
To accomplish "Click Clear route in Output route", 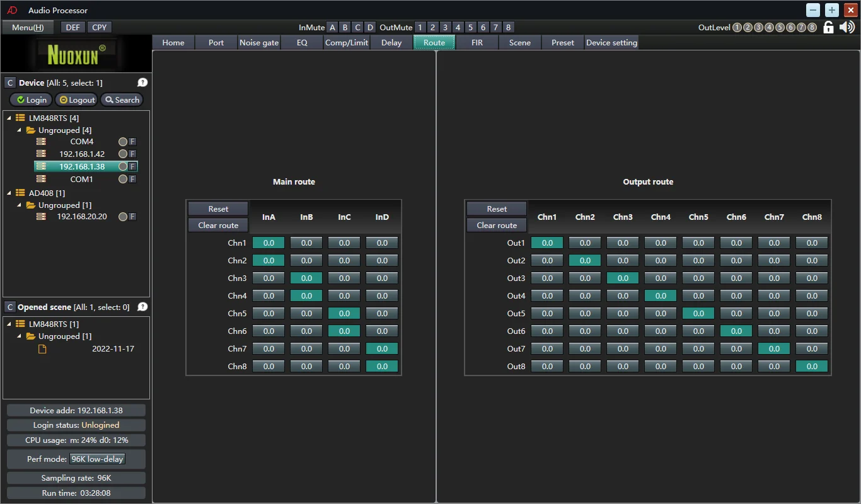I will click(x=497, y=225).
